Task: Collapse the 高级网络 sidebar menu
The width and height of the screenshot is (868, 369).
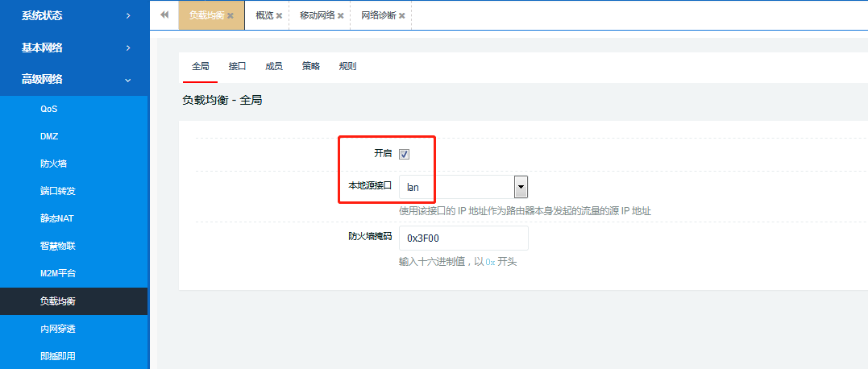Action: point(74,79)
